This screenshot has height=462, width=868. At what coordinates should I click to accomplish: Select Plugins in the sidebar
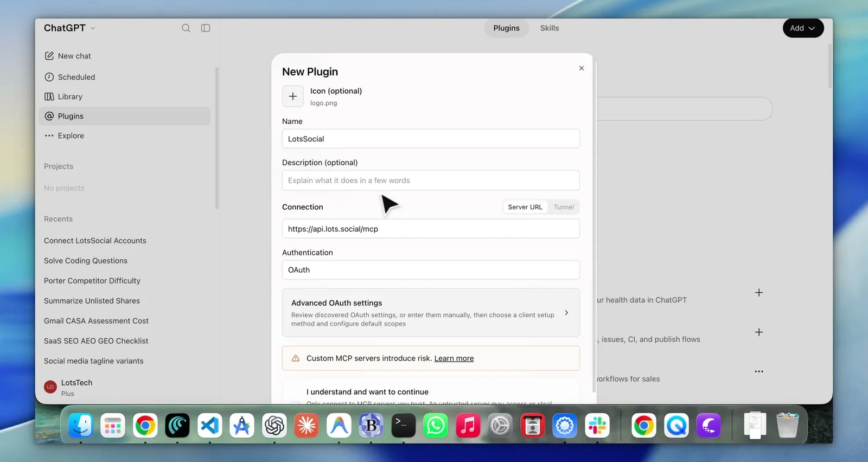(124, 116)
